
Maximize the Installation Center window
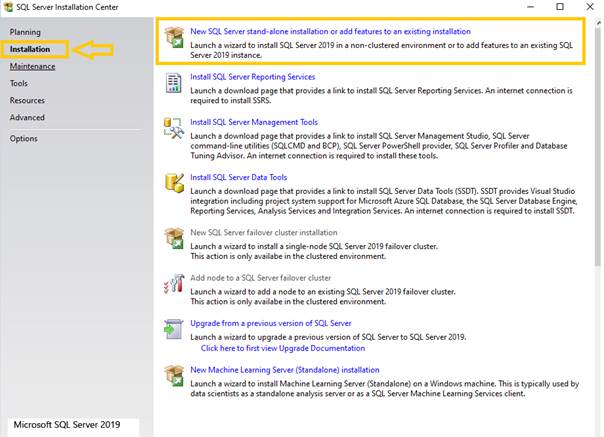(x=546, y=7)
